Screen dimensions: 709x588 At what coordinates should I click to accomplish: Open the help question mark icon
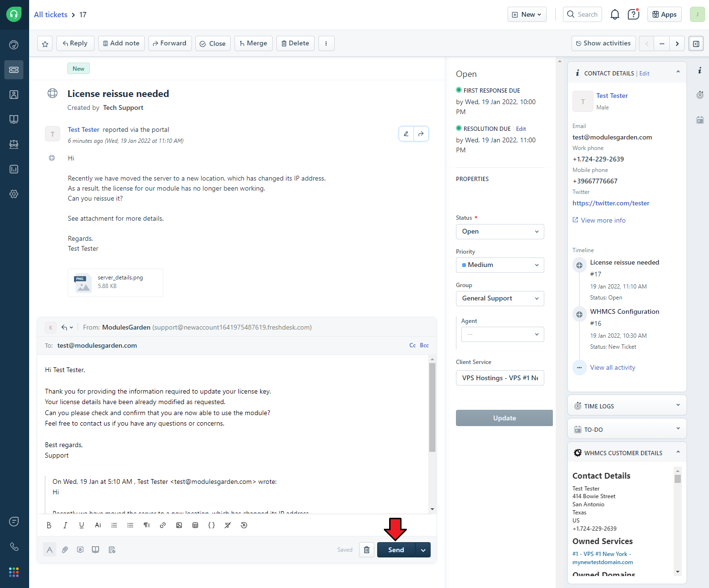(634, 14)
